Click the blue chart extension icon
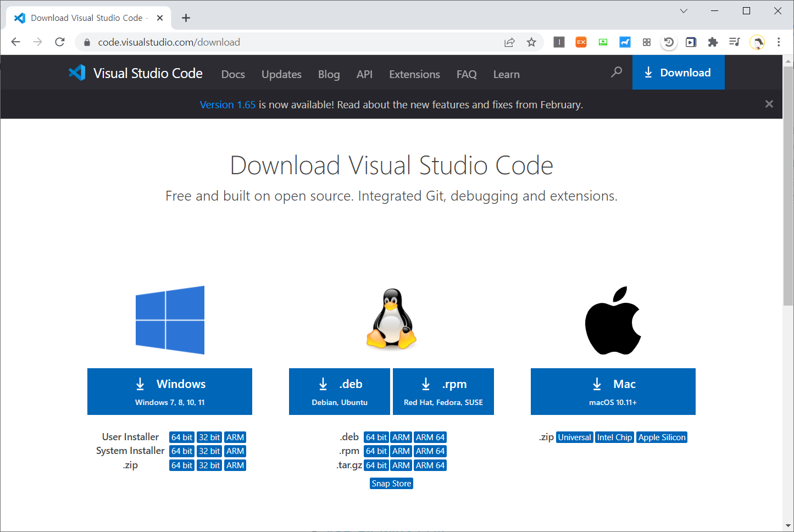 click(625, 42)
